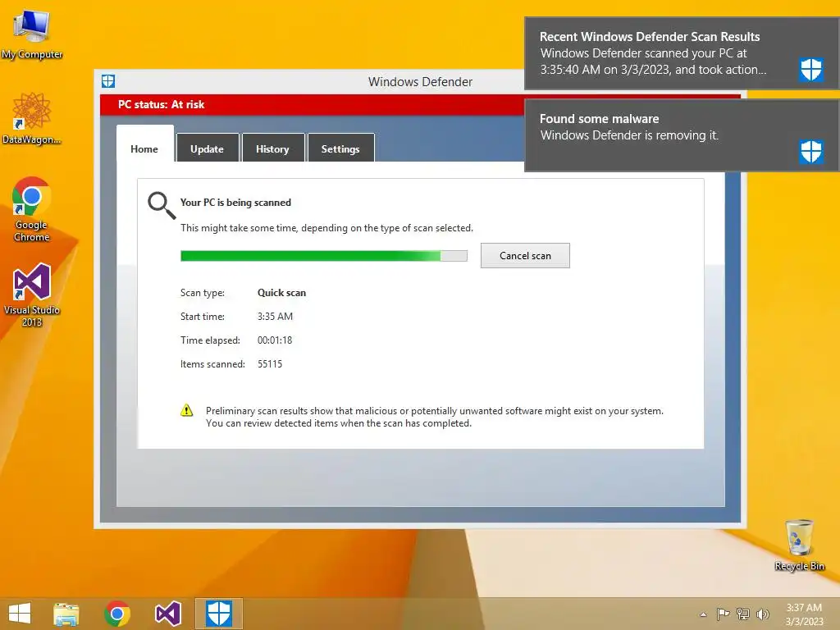The height and width of the screenshot is (630, 840).
Task: Click the 'Your PC is being scanned' heading
Action: (235, 203)
